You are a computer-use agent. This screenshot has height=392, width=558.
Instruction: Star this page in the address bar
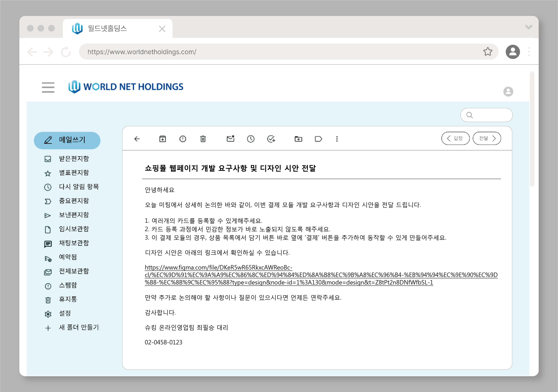click(488, 52)
